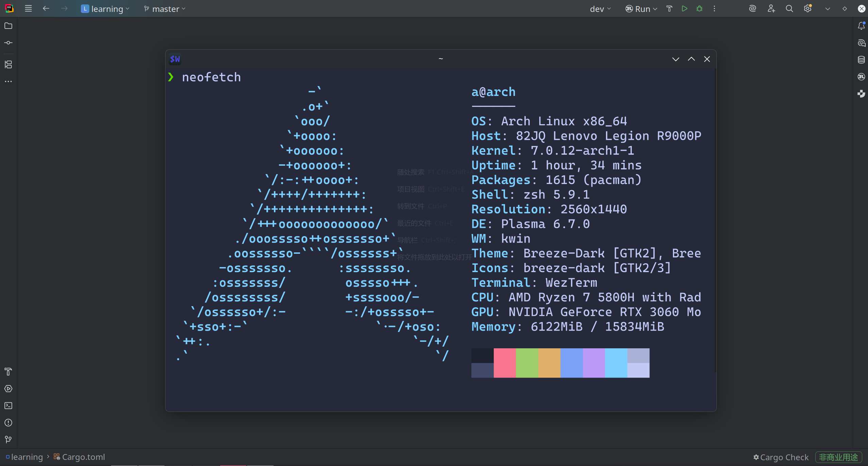
Task: Run the dev configuration with green play
Action: (x=684, y=9)
